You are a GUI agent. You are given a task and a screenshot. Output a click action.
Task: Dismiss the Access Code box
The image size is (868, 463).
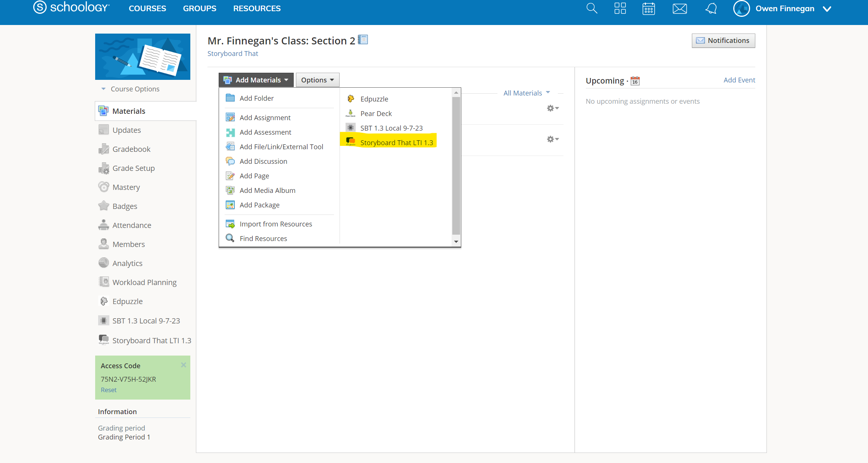(x=183, y=365)
